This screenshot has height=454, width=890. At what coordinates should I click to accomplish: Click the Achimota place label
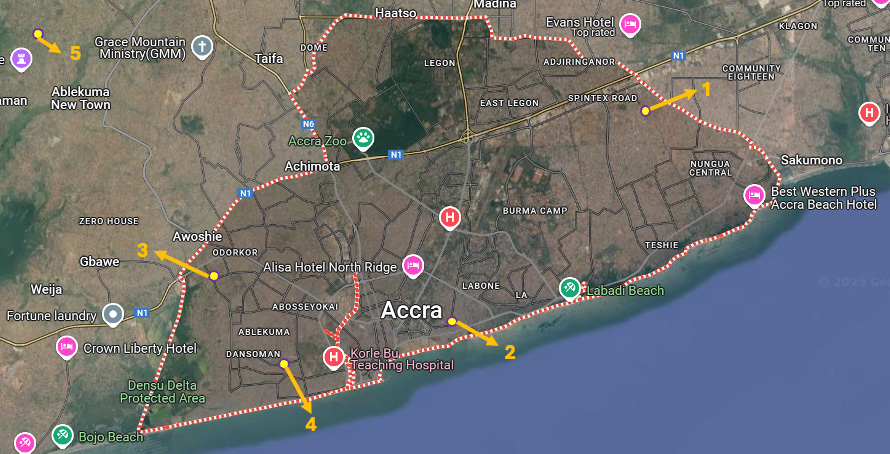312,166
